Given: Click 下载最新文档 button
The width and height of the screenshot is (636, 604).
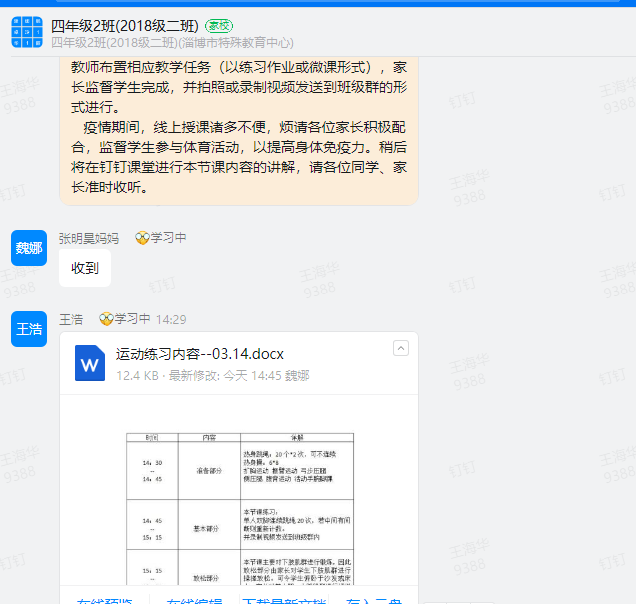Looking at the screenshot, I should [284, 600].
